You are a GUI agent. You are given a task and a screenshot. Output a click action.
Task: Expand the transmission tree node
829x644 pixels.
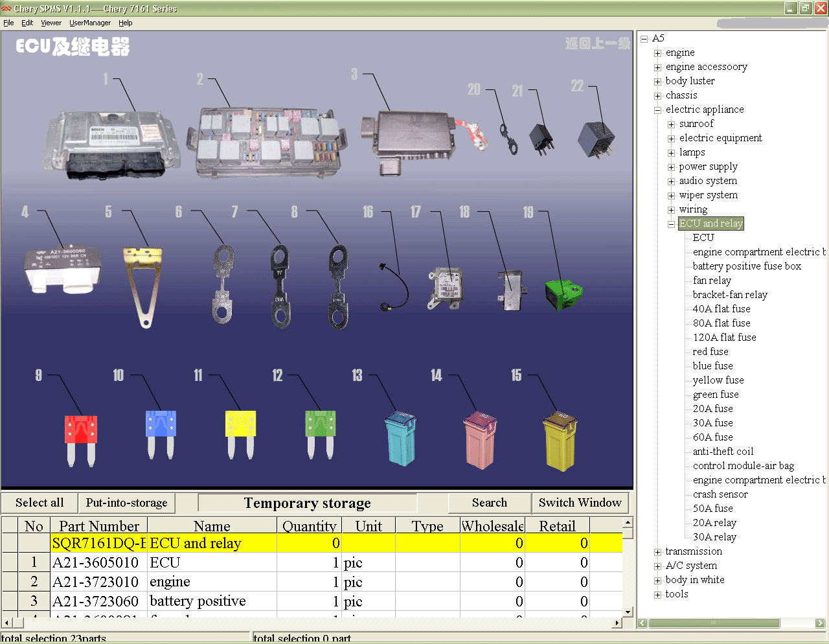tap(657, 552)
